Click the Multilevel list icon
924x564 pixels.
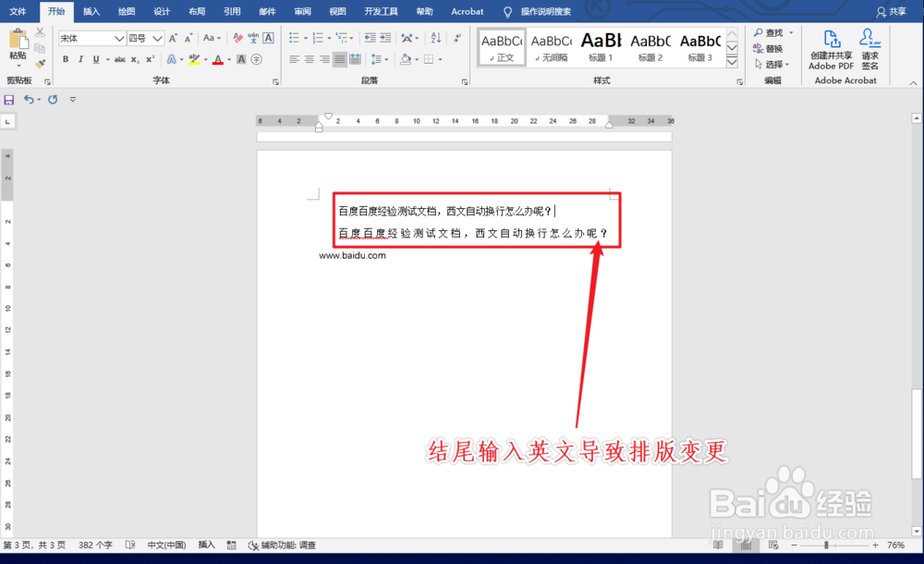coord(341,38)
